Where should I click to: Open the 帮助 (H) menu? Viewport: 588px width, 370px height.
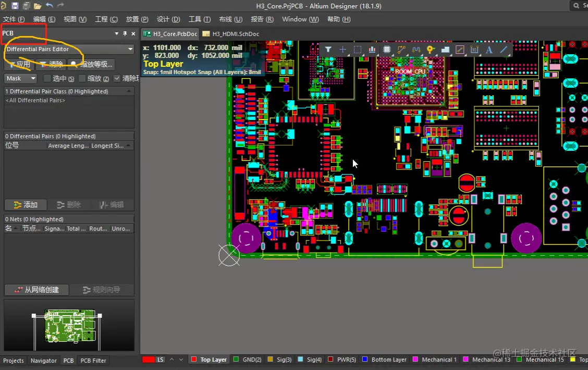[339, 19]
